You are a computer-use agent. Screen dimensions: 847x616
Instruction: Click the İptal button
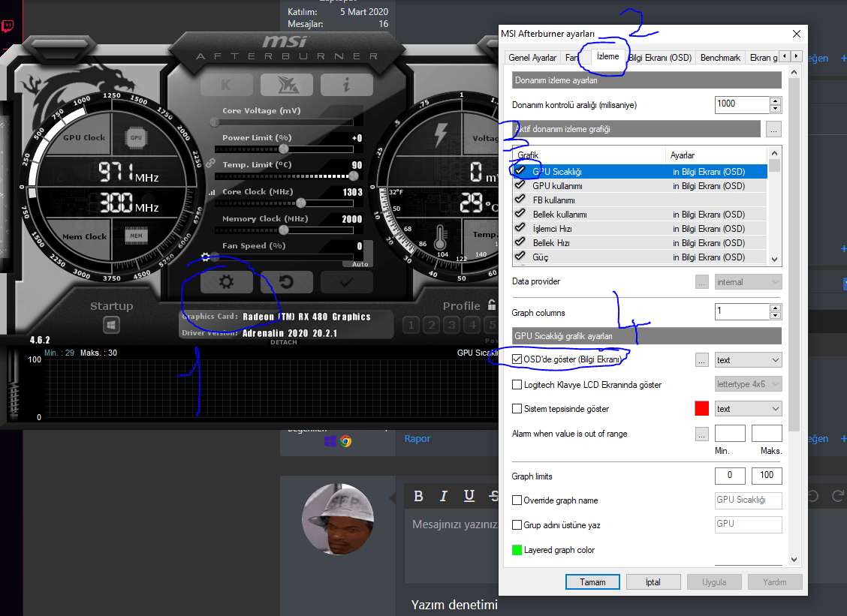click(653, 582)
